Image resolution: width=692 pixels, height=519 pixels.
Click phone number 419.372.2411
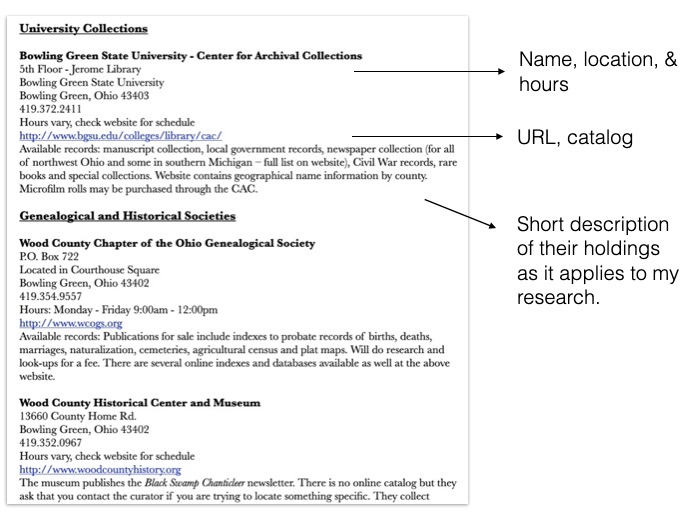pyautogui.click(x=51, y=108)
